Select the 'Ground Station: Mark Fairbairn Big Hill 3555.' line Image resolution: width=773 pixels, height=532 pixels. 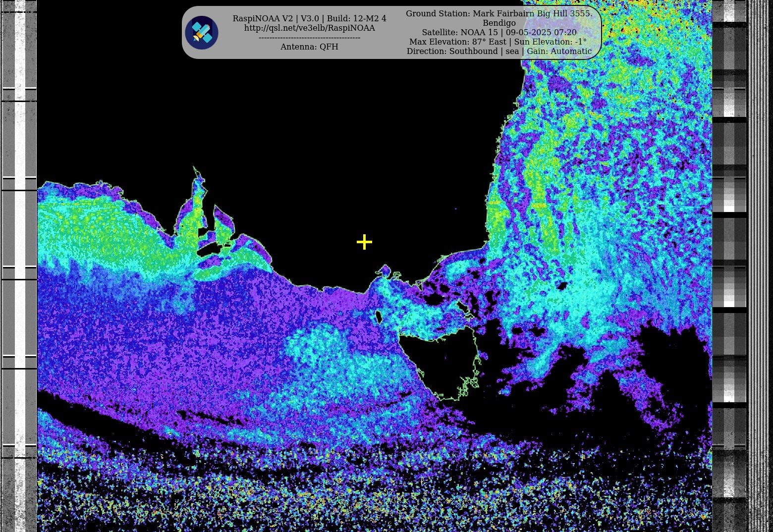pyautogui.click(x=499, y=13)
